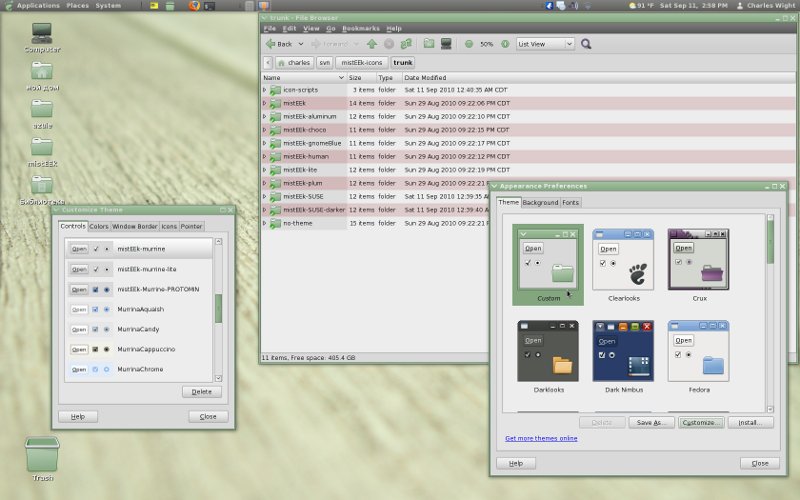
Task: Open the Home folder from the toolbar
Action: click(x=429, y=44)
